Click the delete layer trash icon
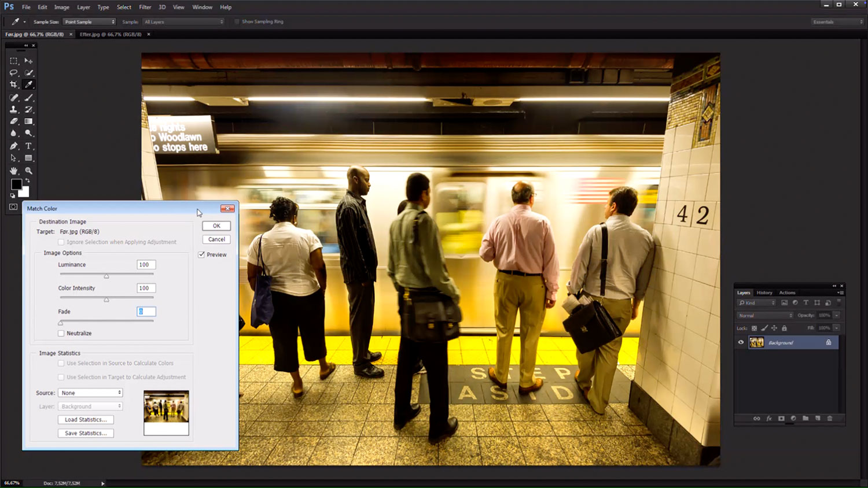 [830, 418]
